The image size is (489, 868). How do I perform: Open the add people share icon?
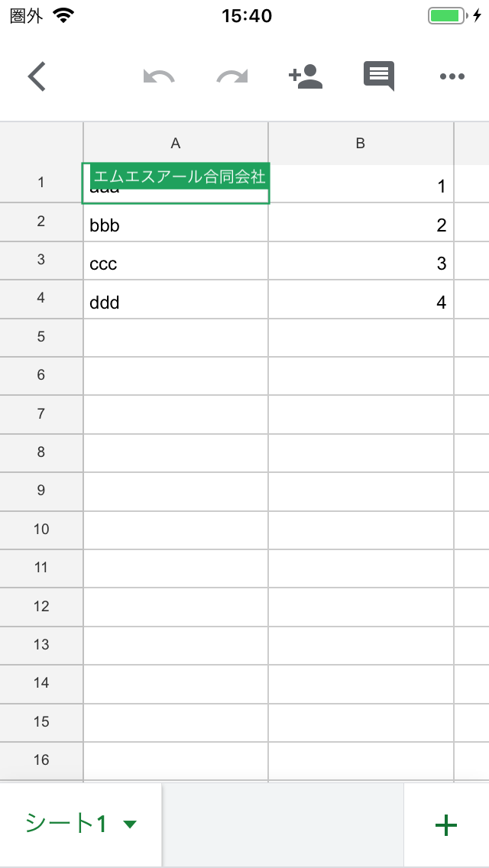point(305,76)
